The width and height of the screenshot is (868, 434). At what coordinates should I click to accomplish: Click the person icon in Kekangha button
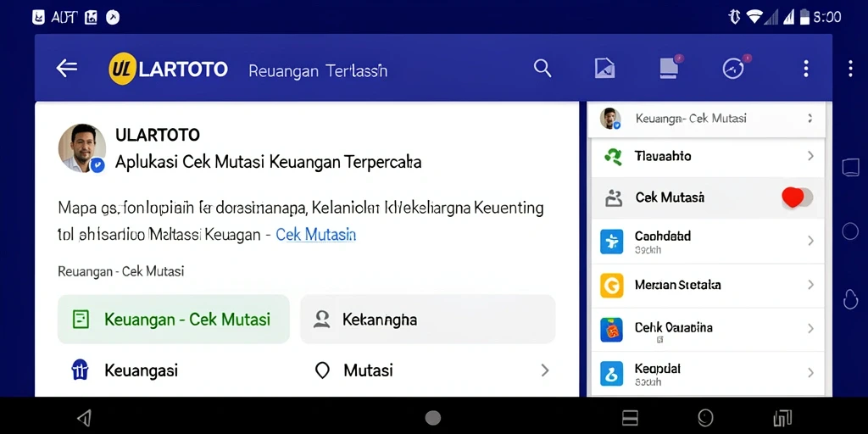[321, 319]
